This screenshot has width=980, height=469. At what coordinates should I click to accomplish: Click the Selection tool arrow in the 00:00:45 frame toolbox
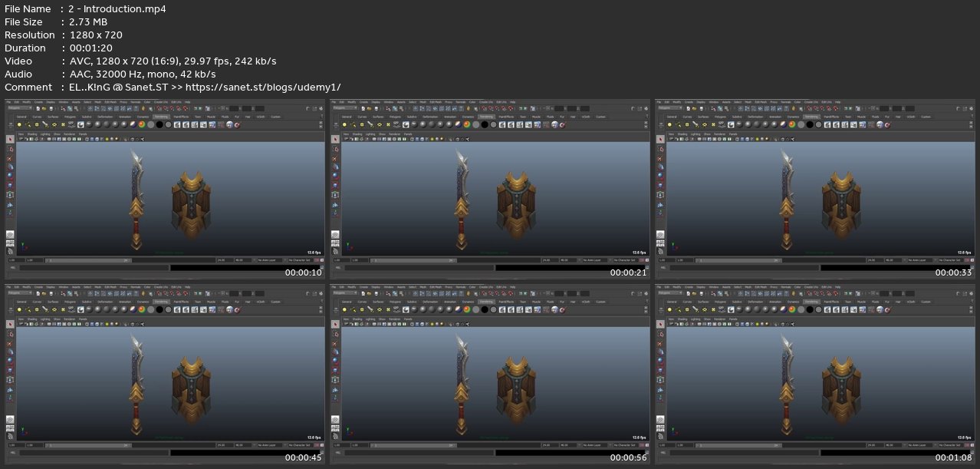pyautogui.click(x=10, y=324)
